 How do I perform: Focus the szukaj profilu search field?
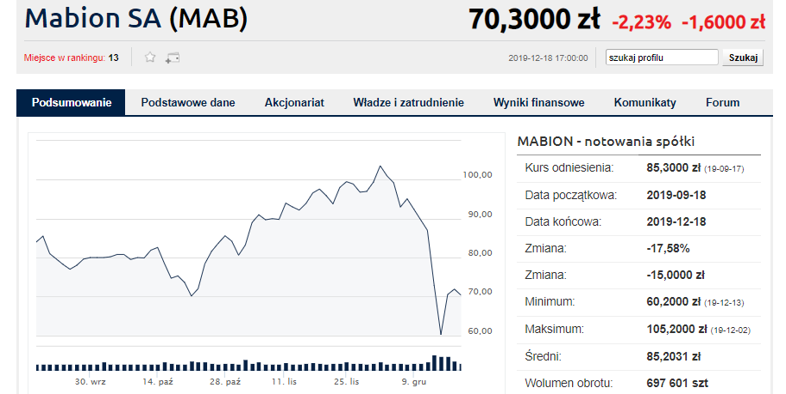coord(662,57)
